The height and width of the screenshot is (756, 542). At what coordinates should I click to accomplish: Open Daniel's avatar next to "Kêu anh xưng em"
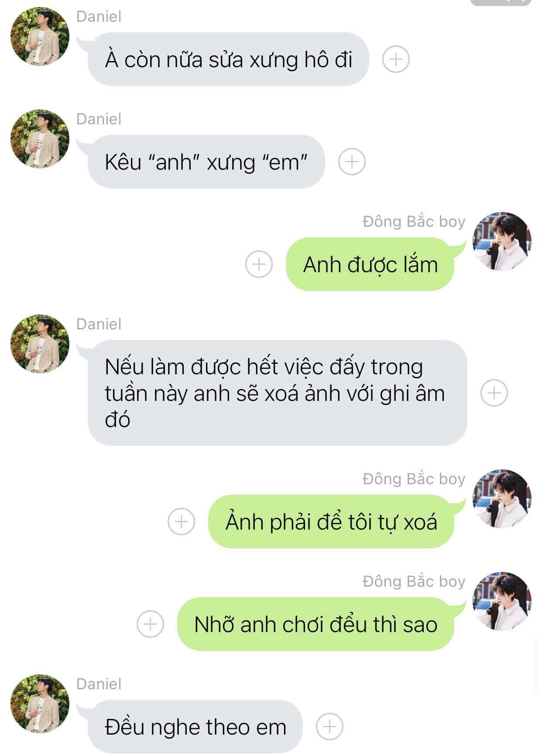pos(40,139)
